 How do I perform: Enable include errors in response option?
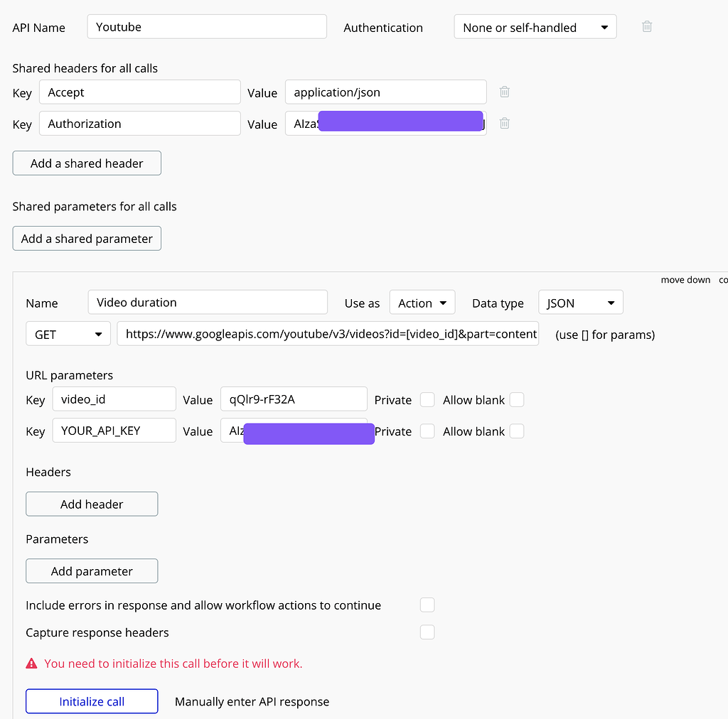(x=427, y=605)
